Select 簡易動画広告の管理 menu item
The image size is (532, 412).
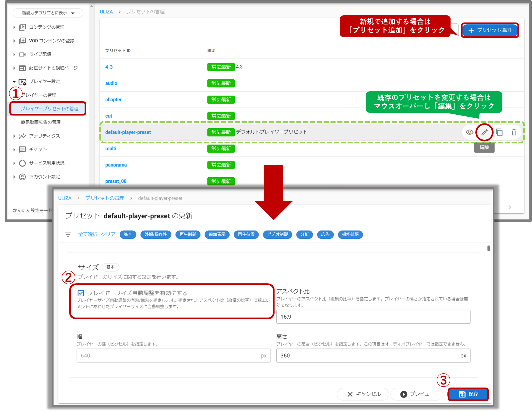coord(41,122)
